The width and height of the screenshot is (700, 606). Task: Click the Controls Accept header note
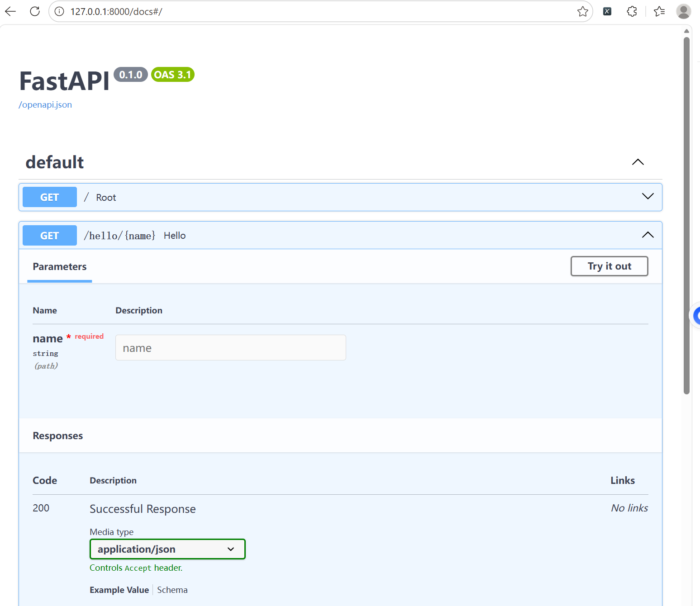(x=136, y=568)
